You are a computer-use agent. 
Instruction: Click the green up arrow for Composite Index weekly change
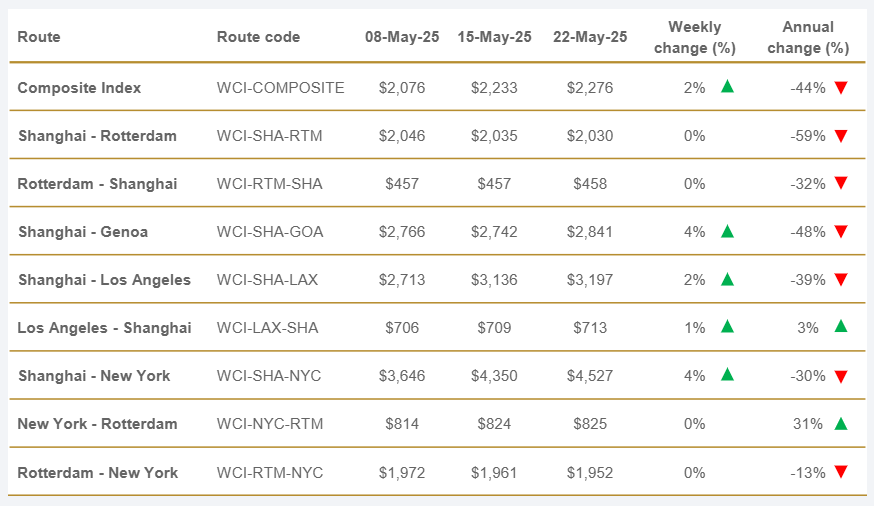click(x=727, y=87)
